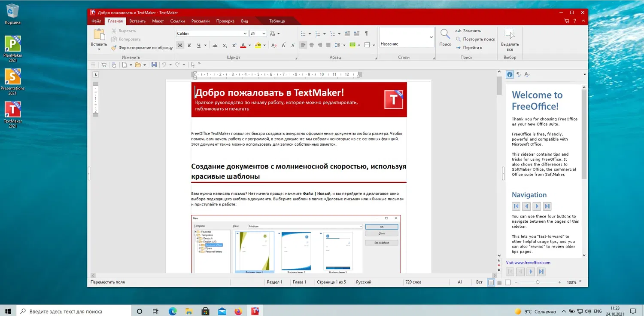
Task: Open the font name dropdown
Action: click(245, 33)
